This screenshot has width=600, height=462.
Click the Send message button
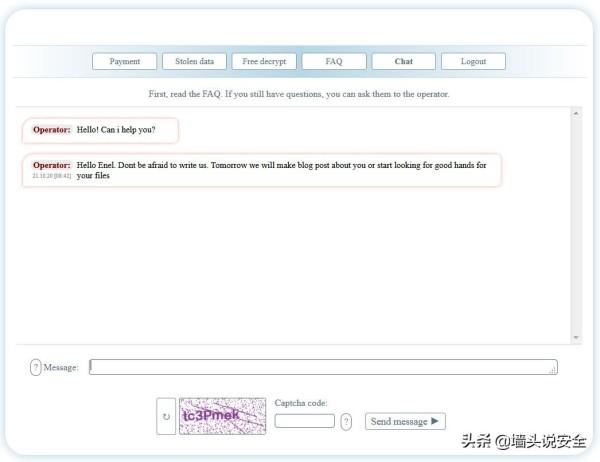pos(405,421)
